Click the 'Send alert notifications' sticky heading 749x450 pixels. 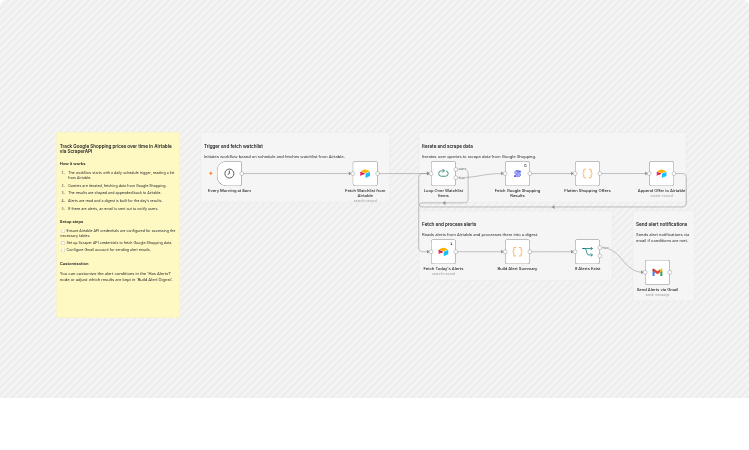(x=661, y=224)
